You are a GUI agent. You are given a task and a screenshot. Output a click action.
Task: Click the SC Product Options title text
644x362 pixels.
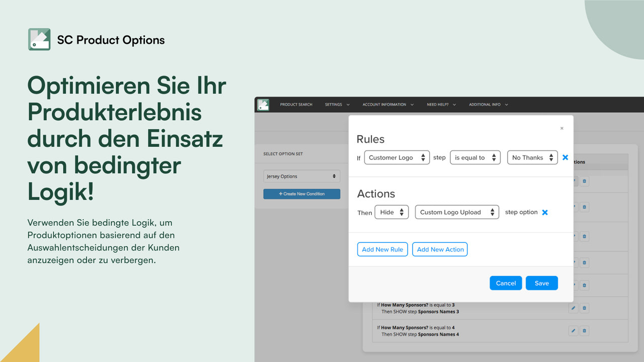[111, 40]
